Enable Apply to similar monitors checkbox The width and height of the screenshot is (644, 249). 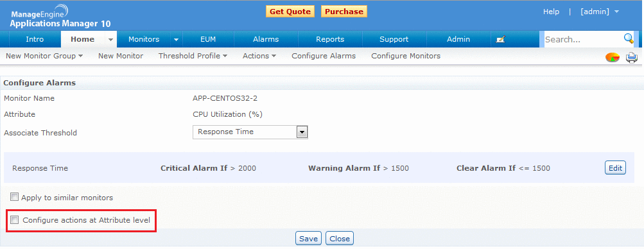(15, 197)
